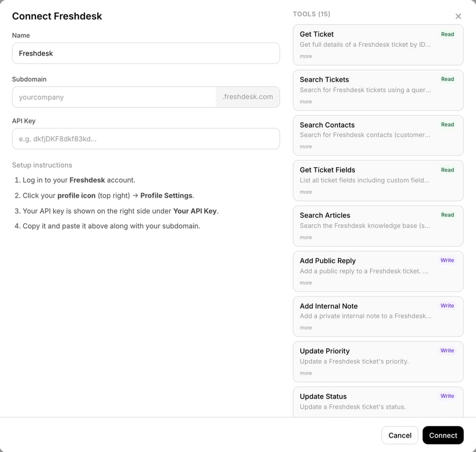Click the Subdomain field label
Image resolution: width=476 pixels, height=452 pixels.
pos(29,79)
